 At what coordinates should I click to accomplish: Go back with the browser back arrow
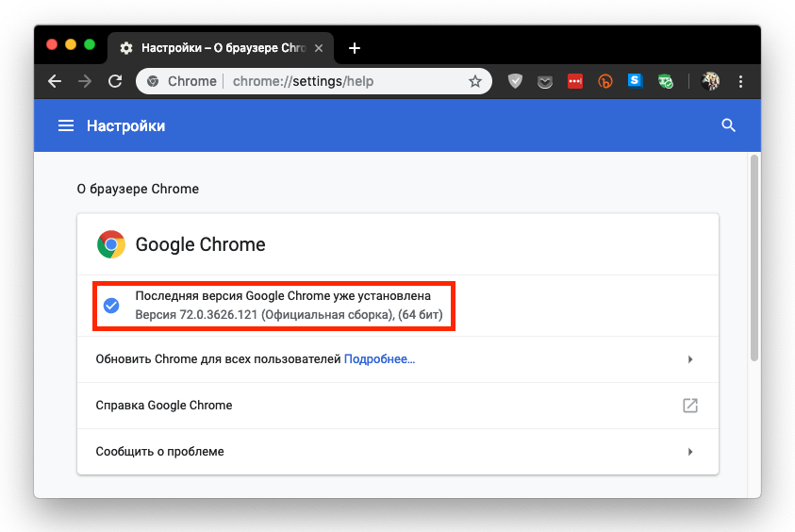click(x=55, y=81)
